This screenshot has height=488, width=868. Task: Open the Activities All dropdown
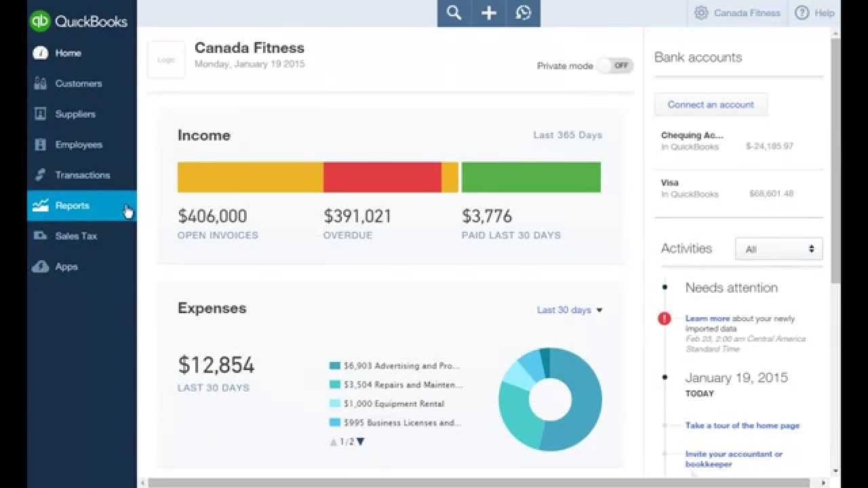(x=779, y=249)
